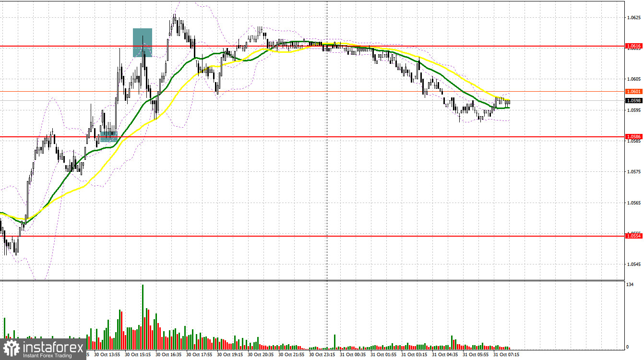Click the tallest green volume bar
The image size is (644, 360).
pyautogui.click(x=143, y=317)
